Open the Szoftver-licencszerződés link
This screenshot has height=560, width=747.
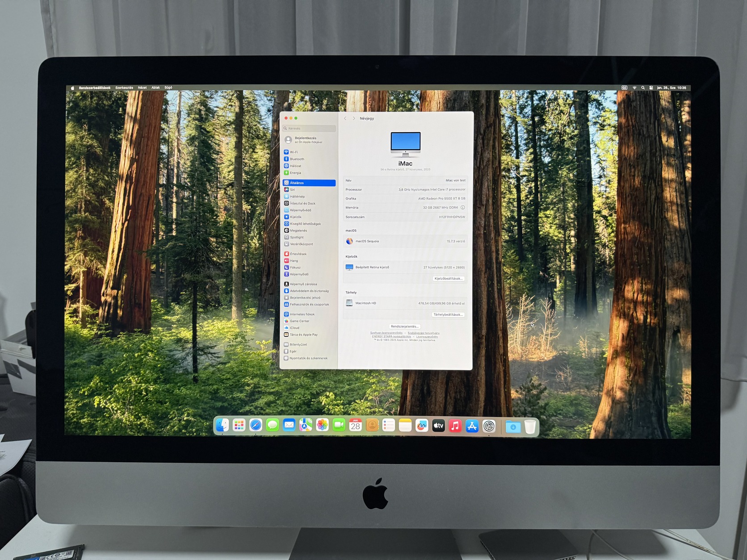(386, 333)
